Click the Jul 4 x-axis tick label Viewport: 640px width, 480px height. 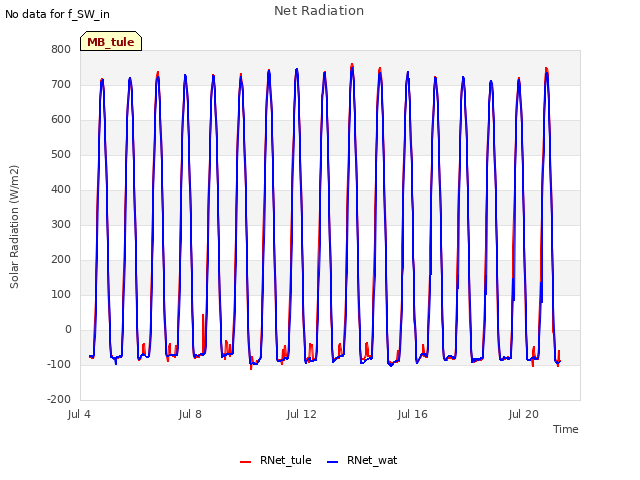click(79, 414)
